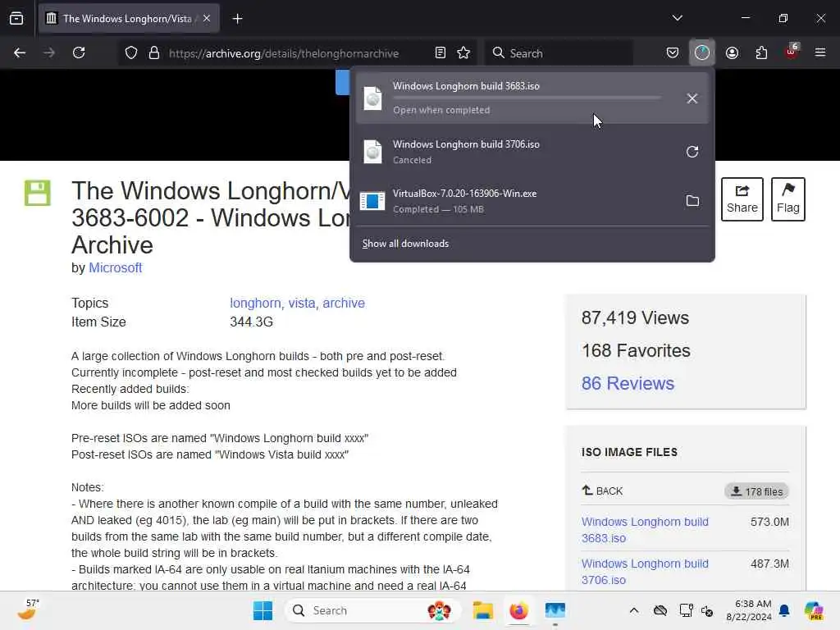The height and width of the screenshot is (630, 840).
Task: Click the green floppy item icon
Action: point(38,193)
